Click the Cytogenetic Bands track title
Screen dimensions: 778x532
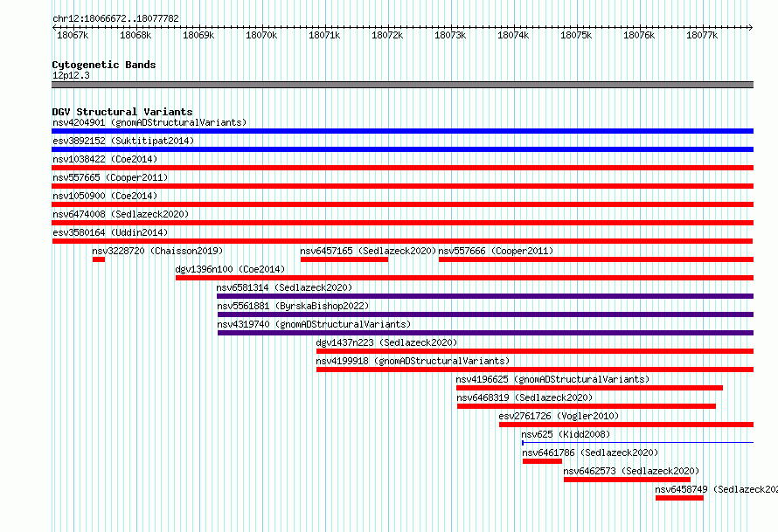point(104,65)
